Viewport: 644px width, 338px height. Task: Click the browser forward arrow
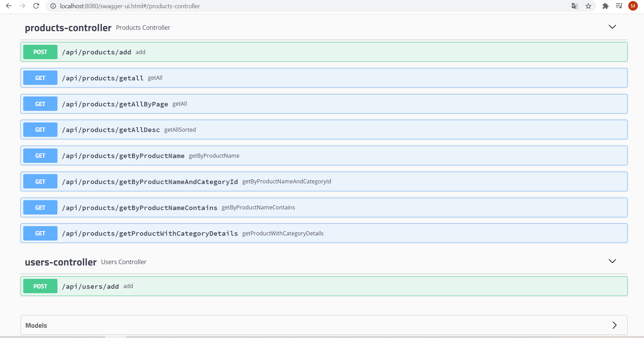pyautogui.click(x=23, y=6)
